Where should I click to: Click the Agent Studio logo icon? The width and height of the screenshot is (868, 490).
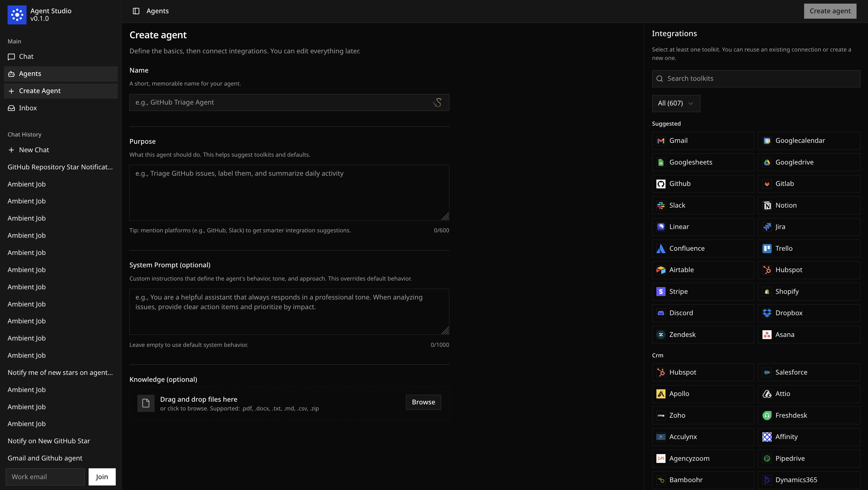[17, 15]
